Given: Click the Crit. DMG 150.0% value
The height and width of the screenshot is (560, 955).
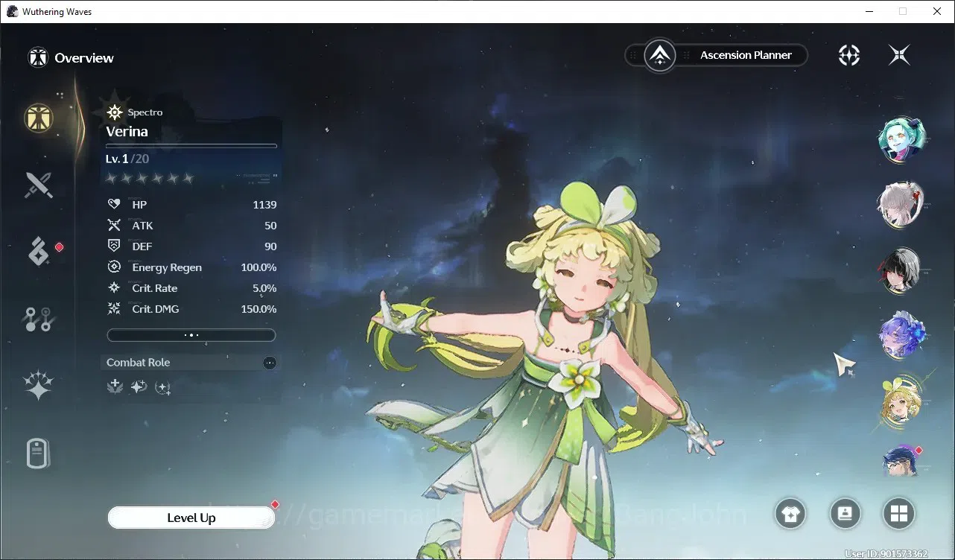Looking at the screenshot, I should (258, 309).
